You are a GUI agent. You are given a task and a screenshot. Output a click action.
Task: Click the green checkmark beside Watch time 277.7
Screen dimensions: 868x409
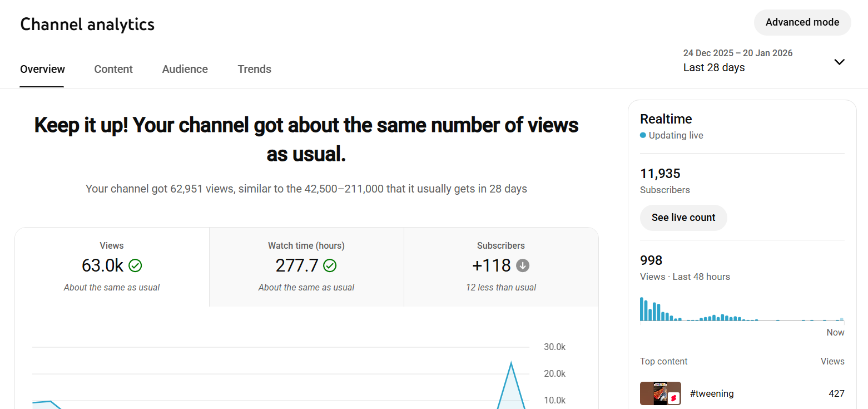(x=330, y=266)
